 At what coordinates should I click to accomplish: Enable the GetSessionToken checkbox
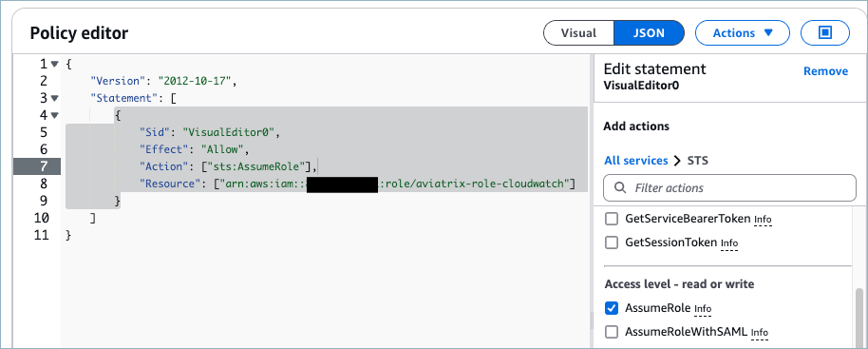[x=612, y=242]
